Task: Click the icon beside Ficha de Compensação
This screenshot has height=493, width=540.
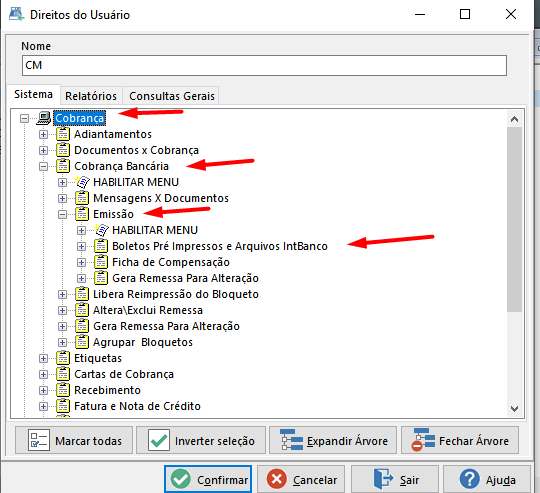Action: 101,262
